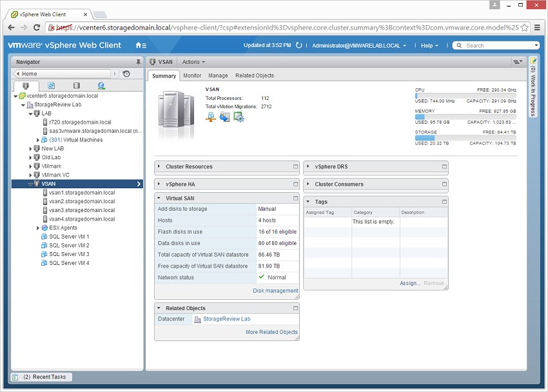Bookmark the page with the star icon
Image resolution: width=548 pixels, height=392 pixels.
pyautogui.click(x=524, y=28)
